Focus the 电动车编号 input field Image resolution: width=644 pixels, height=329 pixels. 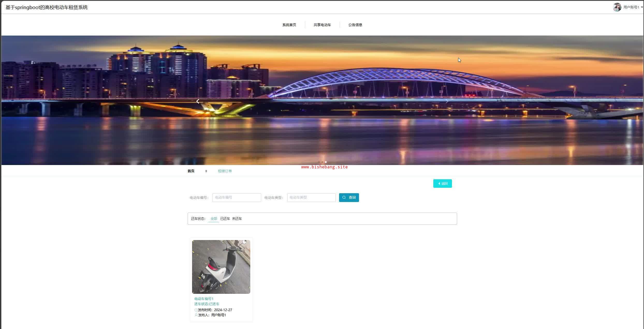(237, 197)
